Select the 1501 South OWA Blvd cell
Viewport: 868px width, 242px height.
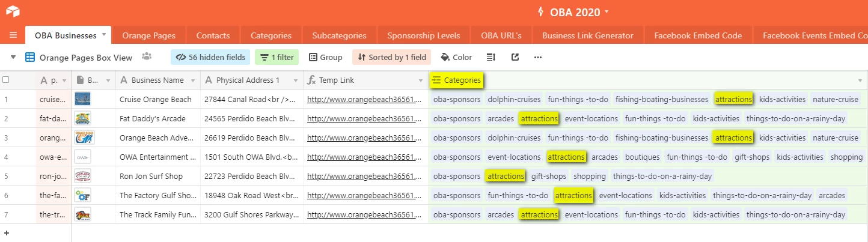pyautogui.click(x=252, y=157)
